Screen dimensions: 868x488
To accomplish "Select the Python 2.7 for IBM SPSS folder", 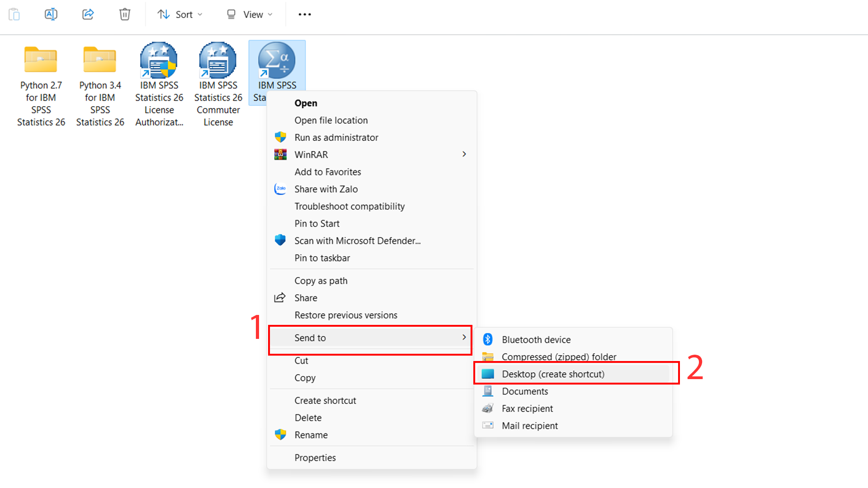I will click(41, 85).
